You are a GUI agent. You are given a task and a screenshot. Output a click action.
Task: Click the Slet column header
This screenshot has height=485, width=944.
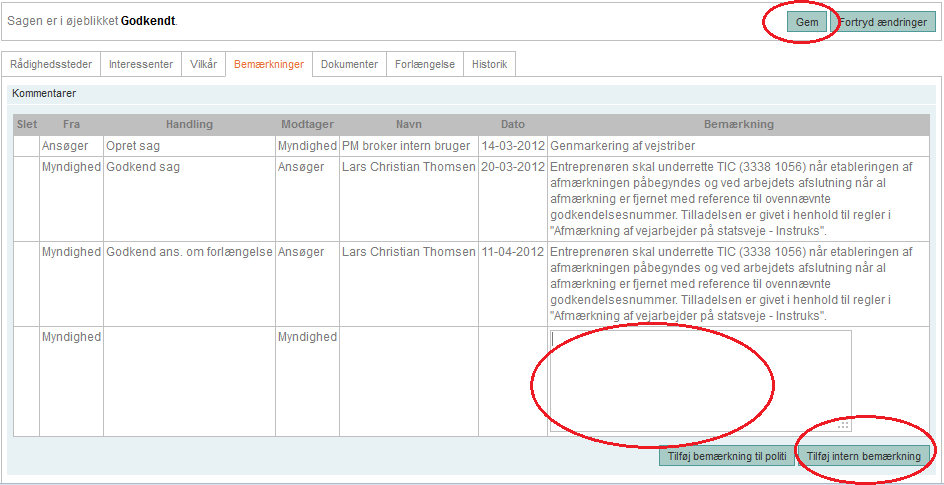click(27, 125)
